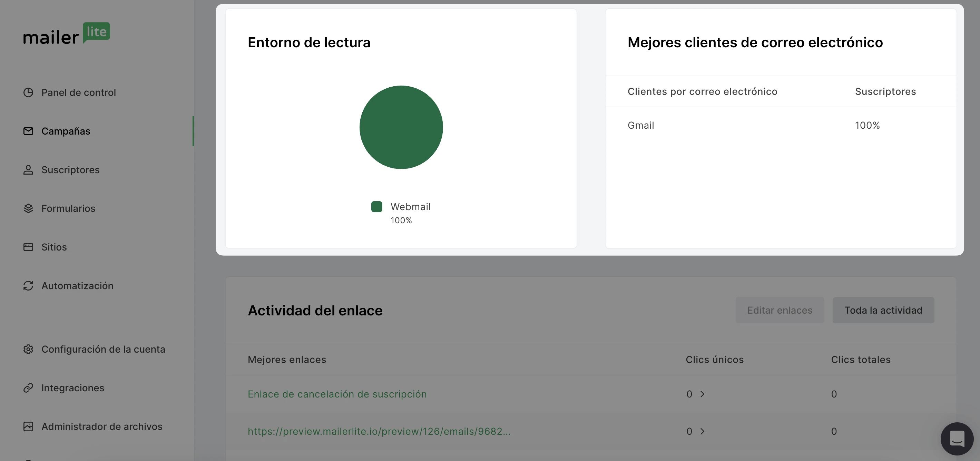Click Toda la actividad button
This screenshot has width=980, height=461.
pos(883,310)
